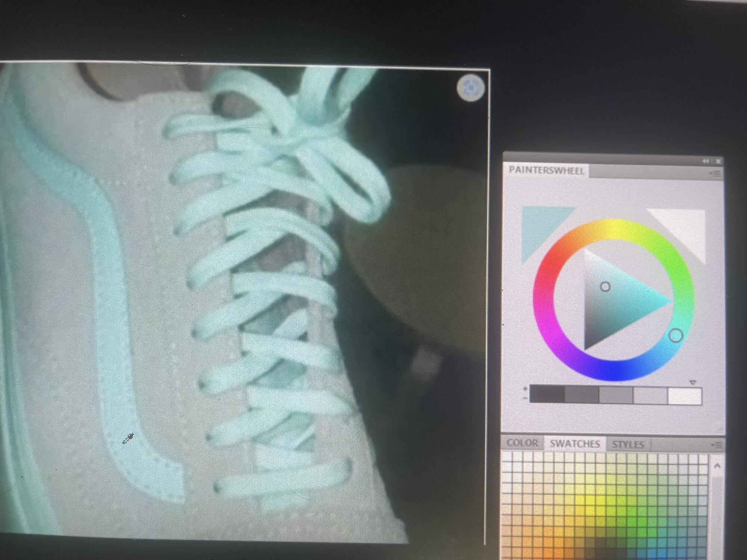
Task: Collapse the PaintersWheel panel with double-arrow icon
Action: tap(705, 161)
